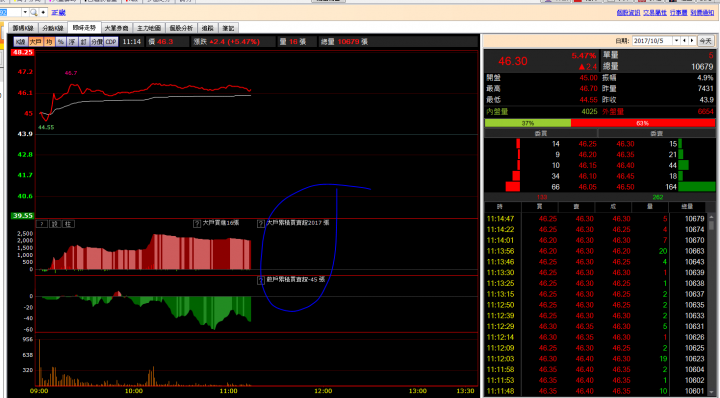Screen dimensions: 720x398
Task: Click the 今天 today button
Action: 705,41
